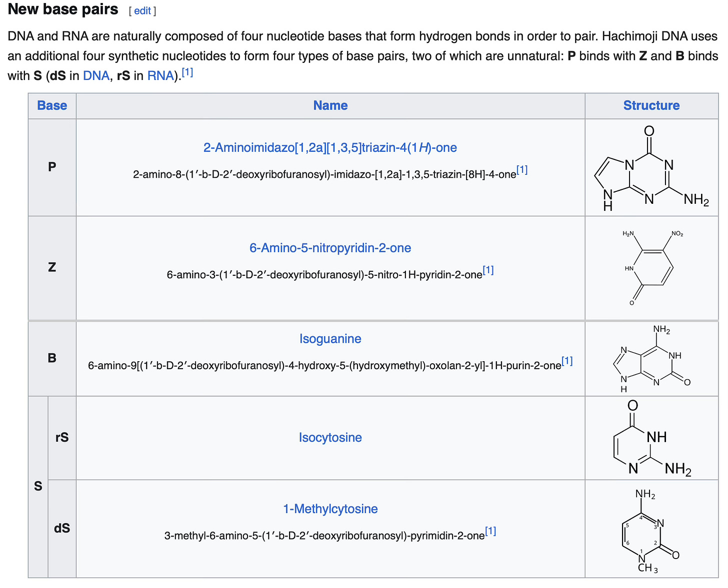Open the Z base nitropyridinone structure image
This screenshot has width=728, height=588.
[651, 268]
